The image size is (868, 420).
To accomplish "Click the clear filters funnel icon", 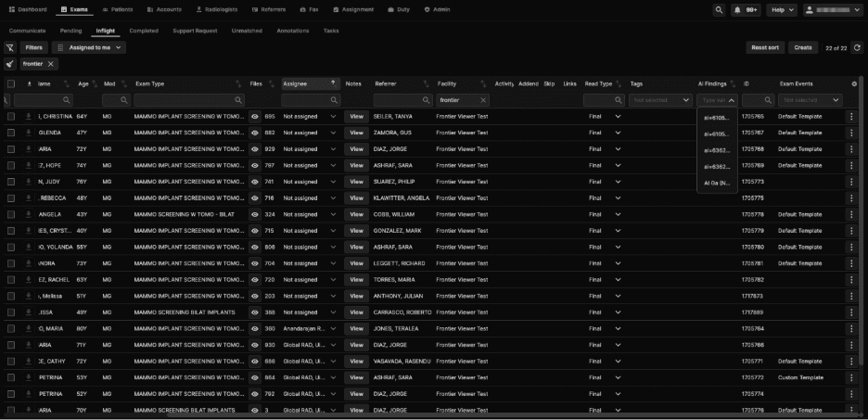I will [10, 48].
